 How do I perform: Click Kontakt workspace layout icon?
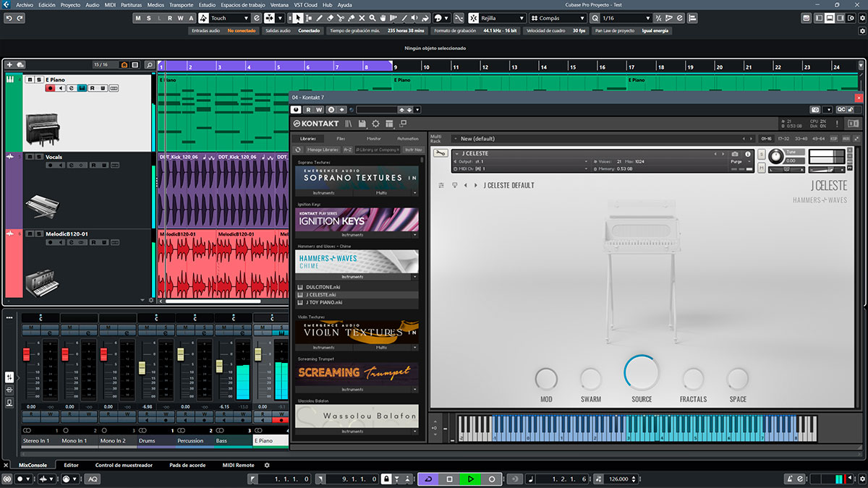[x=389, y=124]
